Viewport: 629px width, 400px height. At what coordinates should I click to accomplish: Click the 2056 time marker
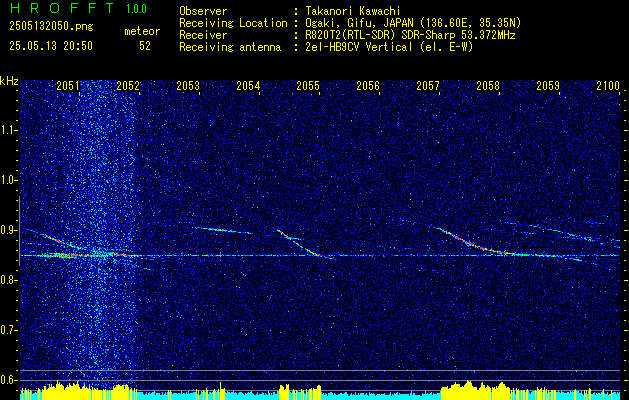click(x=368, y=86)
